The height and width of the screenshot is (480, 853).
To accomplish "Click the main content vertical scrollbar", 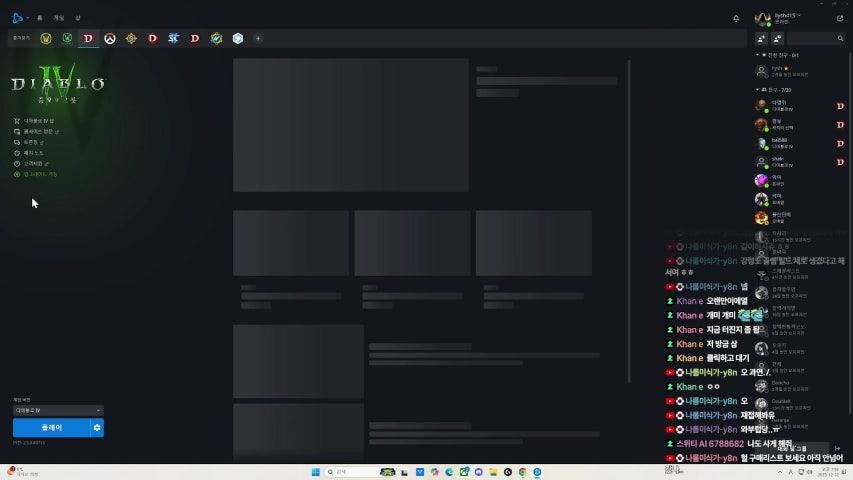I will (x=629, y=221).
